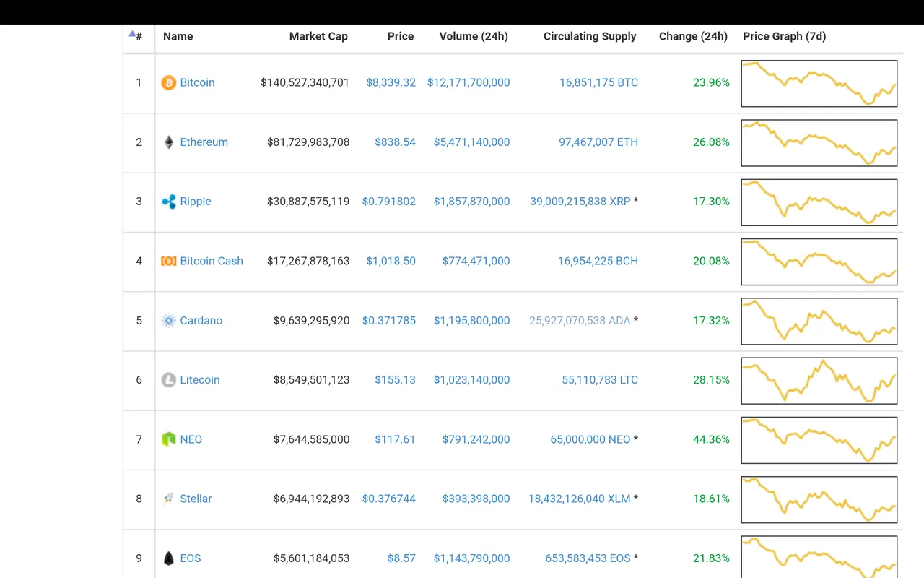The image size is (924, 578).
Task: Click Cardano volume $1,195,800,000
Action: coord(471,321)
